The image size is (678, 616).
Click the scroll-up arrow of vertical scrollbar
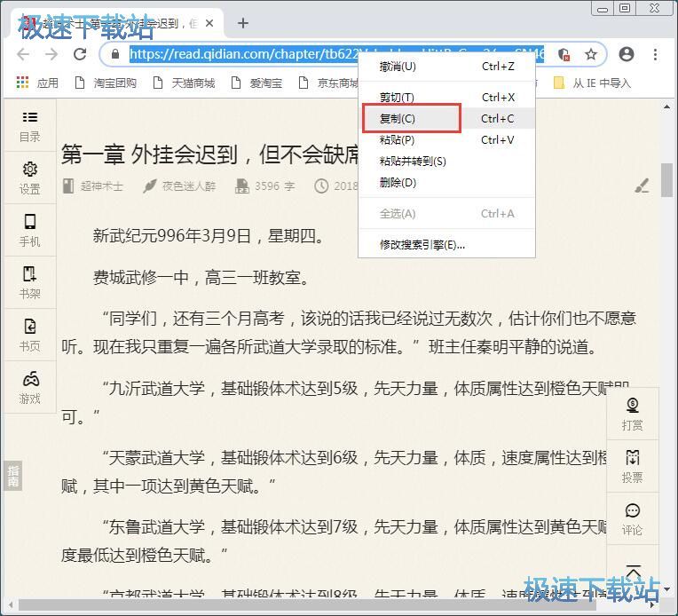(x=666, y=107)
